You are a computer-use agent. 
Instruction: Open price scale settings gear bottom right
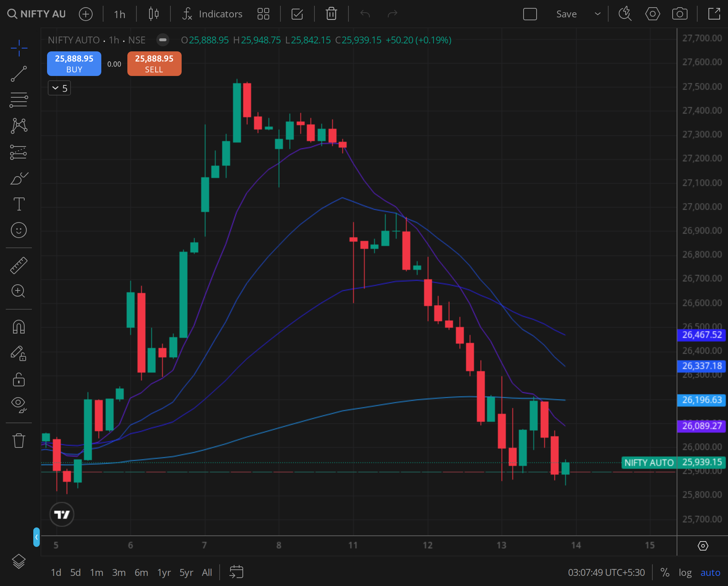[703, 545]
